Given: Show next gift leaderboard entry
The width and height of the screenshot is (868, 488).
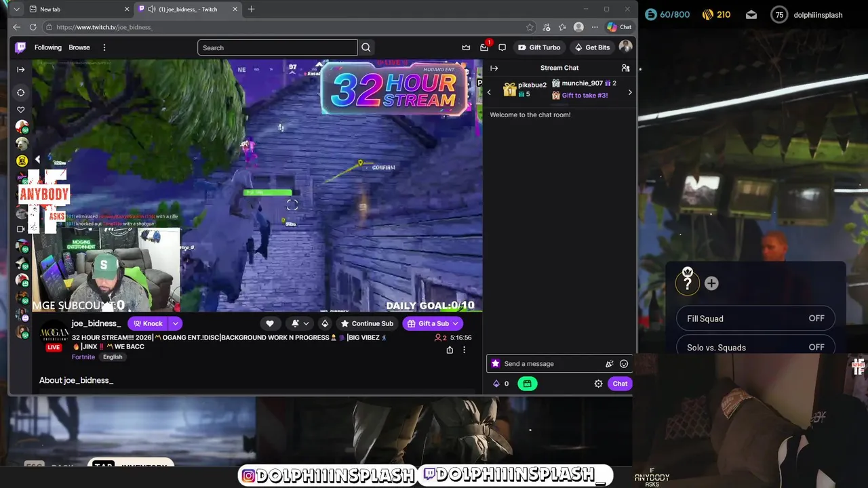Looking at the screenshot, I should (630, 92).
